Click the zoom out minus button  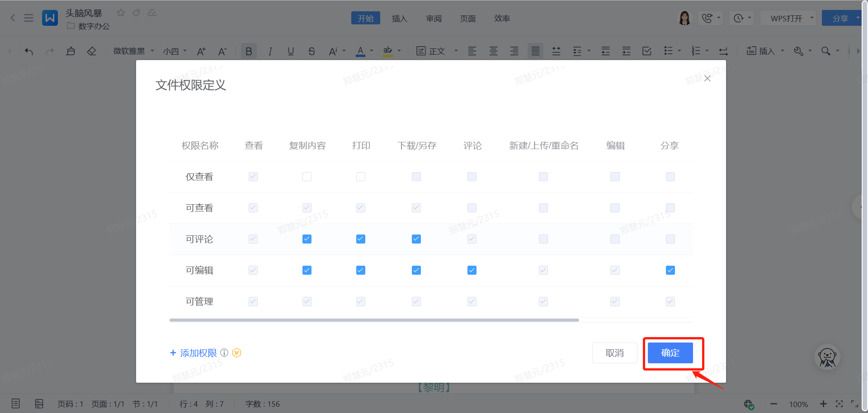[774, 404]
